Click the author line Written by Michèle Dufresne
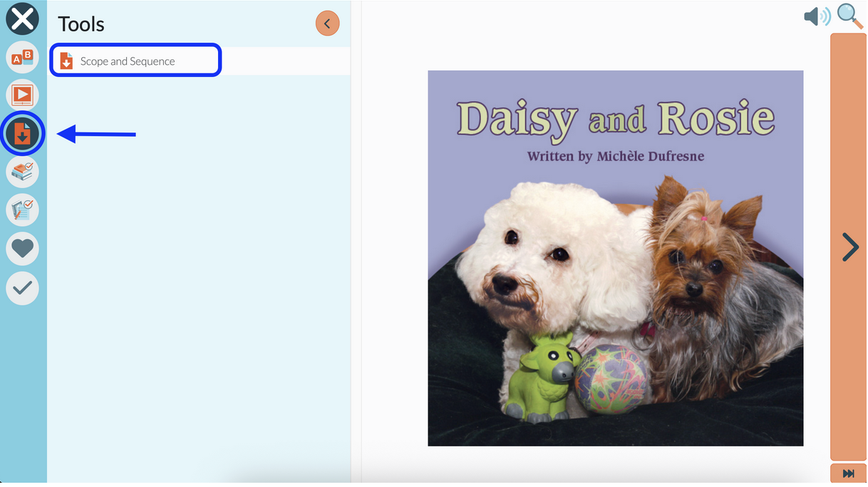This screenshot has height=487, width=868. (x=615, y=156)
